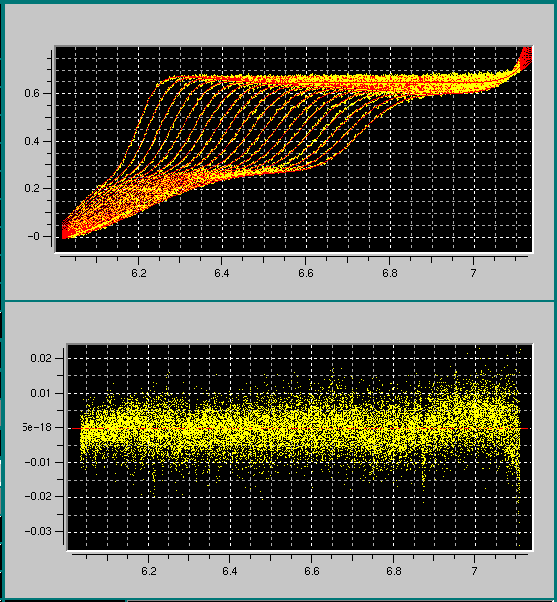557x602 pixels.
Task: Click the 6.4 x-axis label of upper plot
Action: 221,273
